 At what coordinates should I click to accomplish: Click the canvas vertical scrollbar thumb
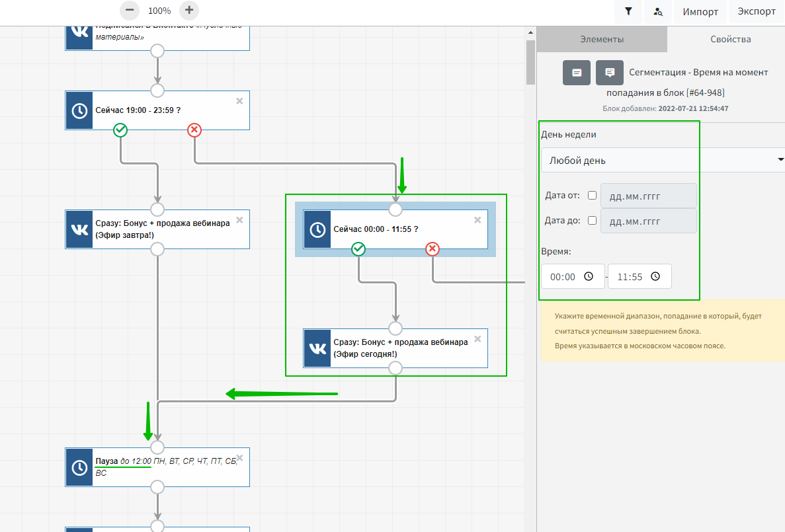(x=530, y=62)
